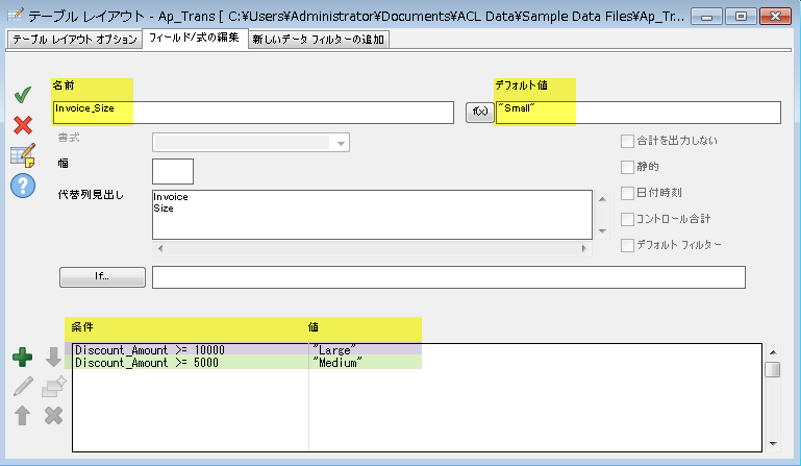Click the If... button

(x=102, y=276)
